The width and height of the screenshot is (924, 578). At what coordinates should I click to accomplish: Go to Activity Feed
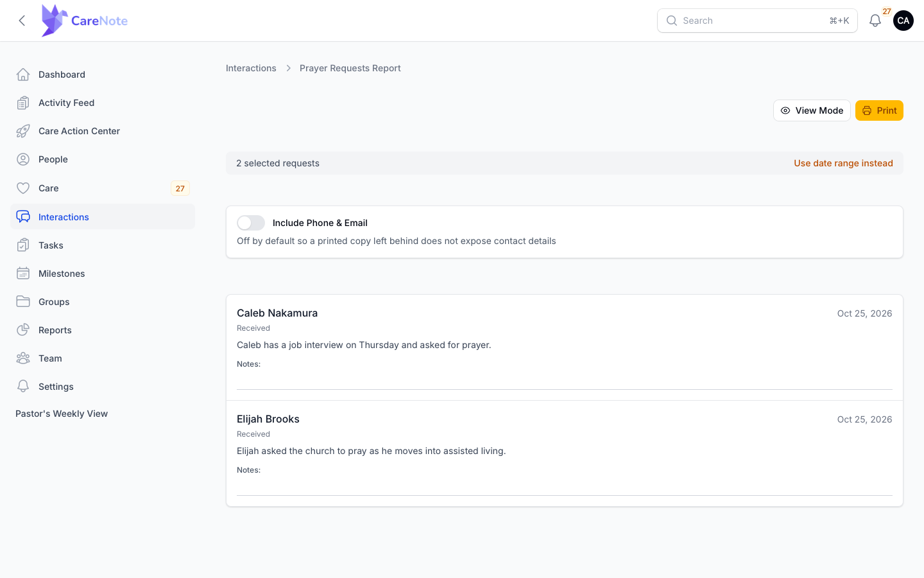pyautogui.click(x=103, y=103)
